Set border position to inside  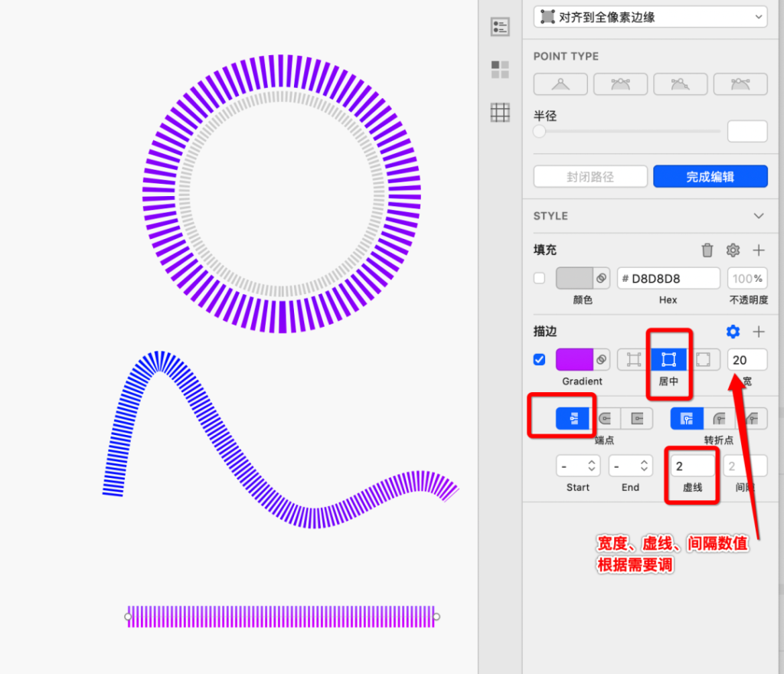[634, 359]
